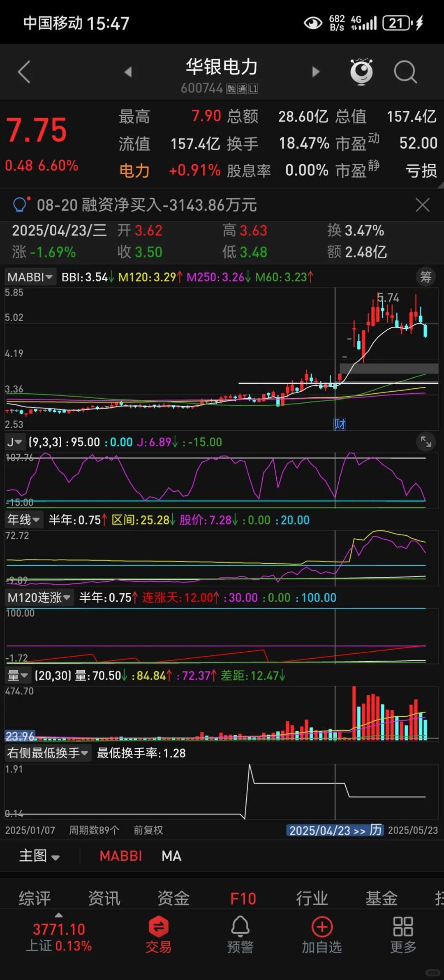Go to next stock with right triangle
The image size is (444, 980).
[316, 72]
